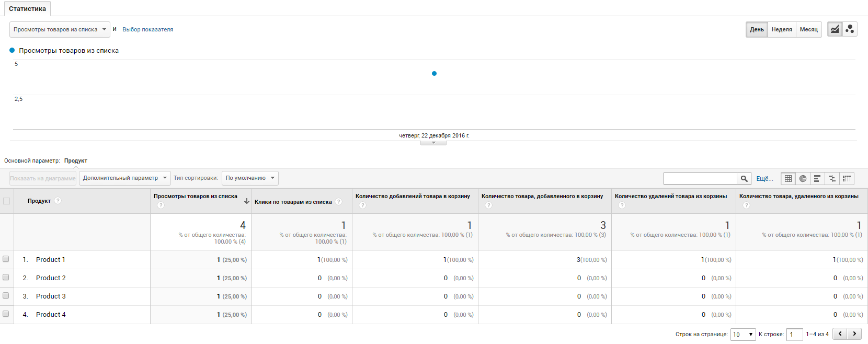Viewport: 868px width, 344px height.
Task: Open help for Количество удалений товара из корзины
Action: point(622,205)
